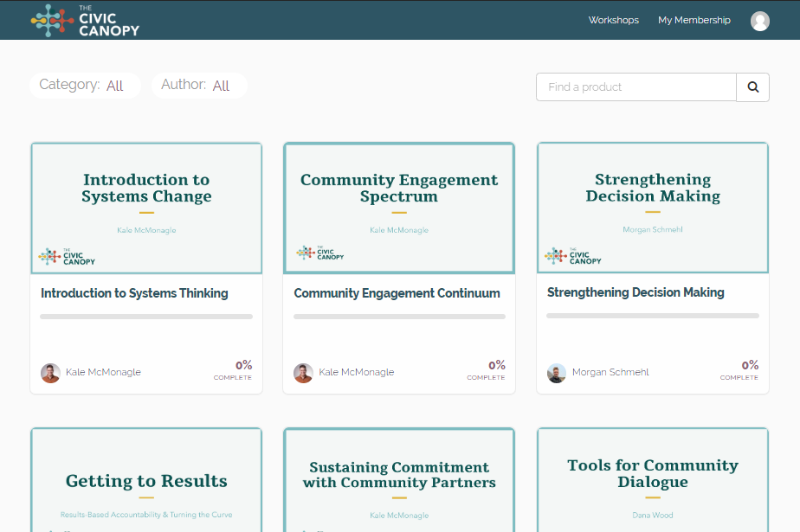Open the Workshops menu item
Viewport: 800px width, 532px height.
click(x=613, y=20)
